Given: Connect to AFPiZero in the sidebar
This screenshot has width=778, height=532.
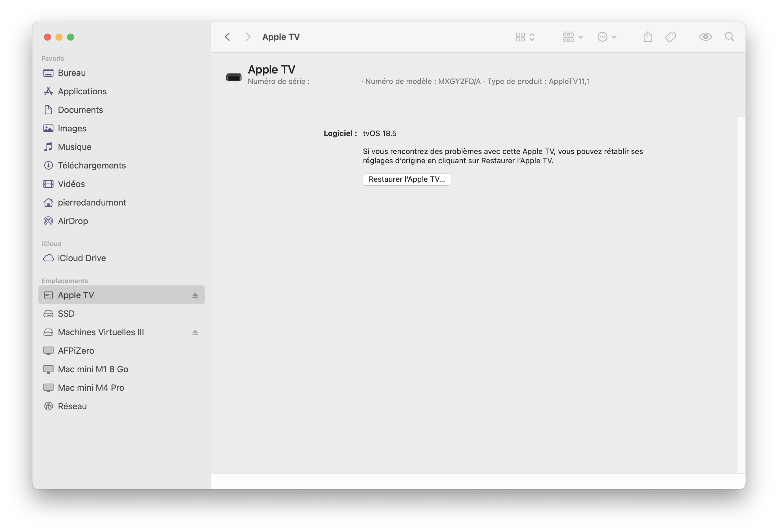Looking at the screenshot, I should 122,351.
